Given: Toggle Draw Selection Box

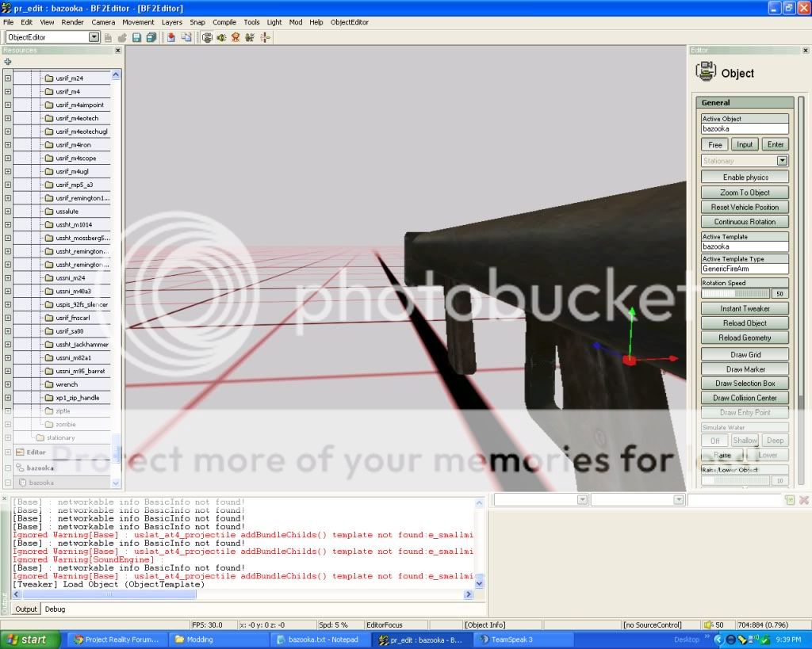Looking at the screenshot, I should click(745, 384).
